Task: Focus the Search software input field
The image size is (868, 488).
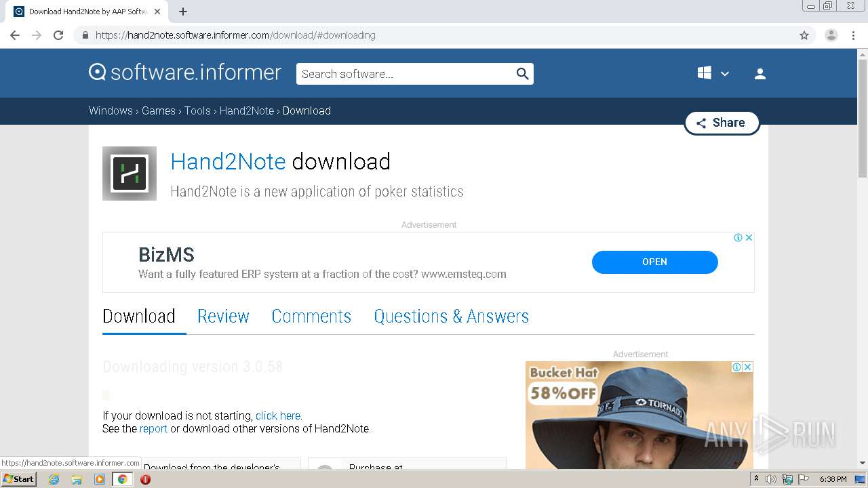Action: 405,74
